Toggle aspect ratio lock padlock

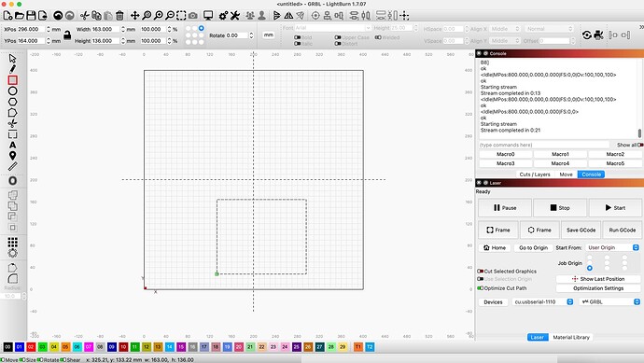[x=67, y=35]
